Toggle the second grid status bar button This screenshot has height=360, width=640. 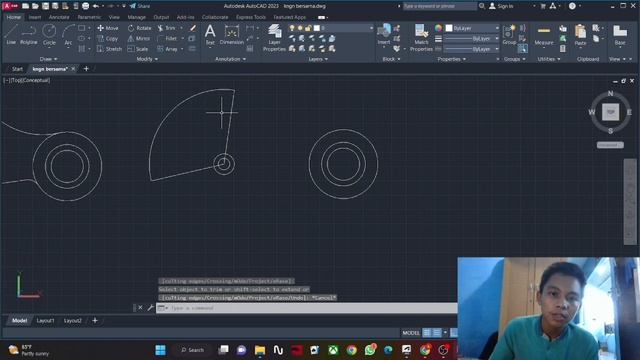pyautogui.click(x=437, y=333)
